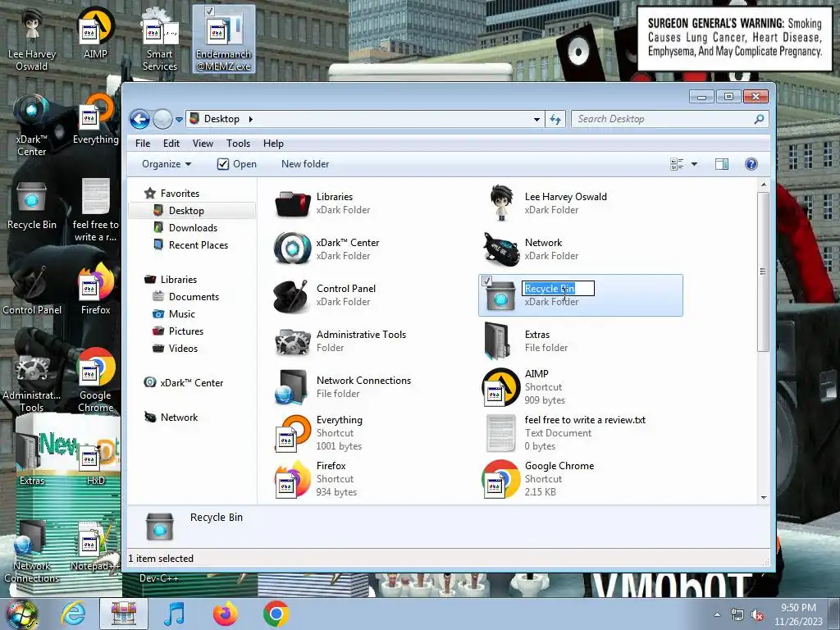The height and width of the screenshot is (630, 840).
Task: Select Downloads in navigation pane
Action: 193,228
